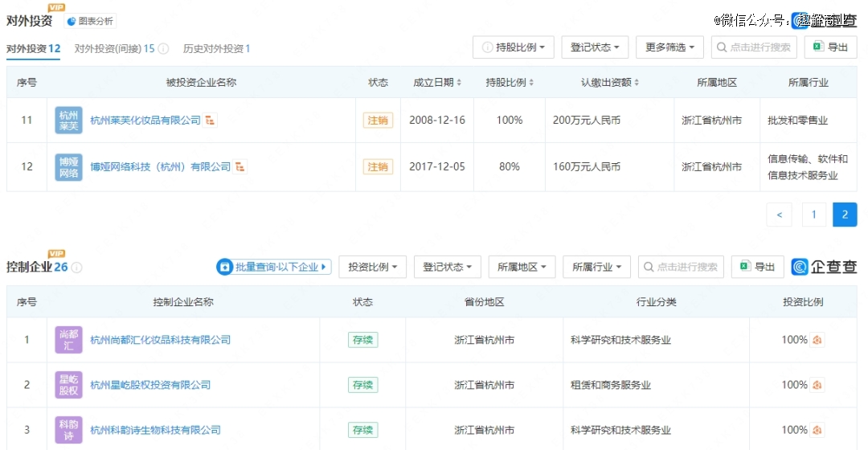
Task: Export the 对外投资 table with 导出
Action: (830, 47)
